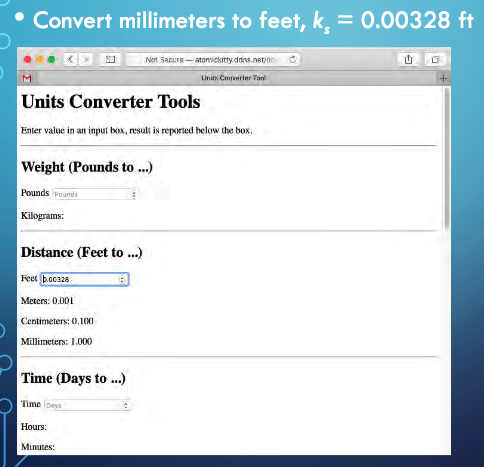Click the page's vertical scrollbar
484x467 pixels.
point(446,158)
